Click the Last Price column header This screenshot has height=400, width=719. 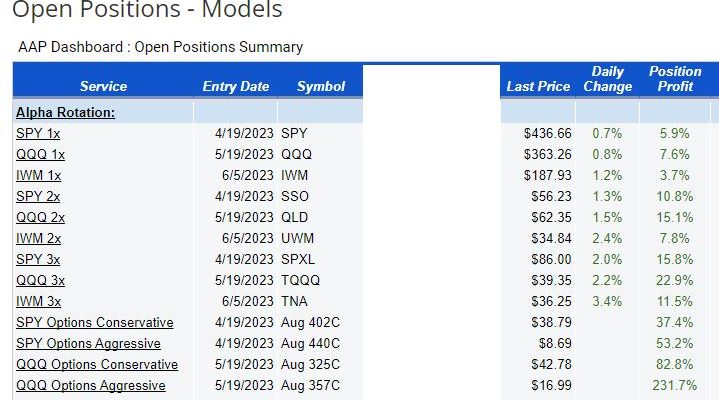(538, 86)
